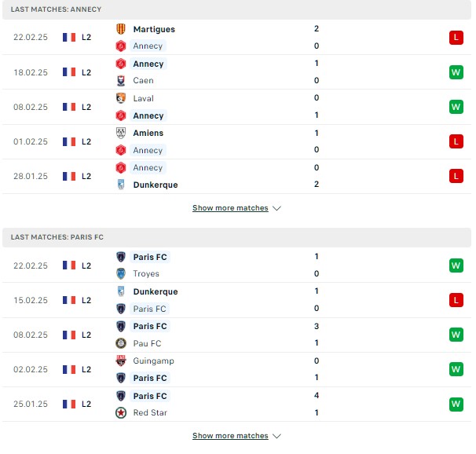Expand Paris FC's Show more matches chevron
Image resolution: width=476 pixels, height=454 pixels.
[x=276, y=436]
